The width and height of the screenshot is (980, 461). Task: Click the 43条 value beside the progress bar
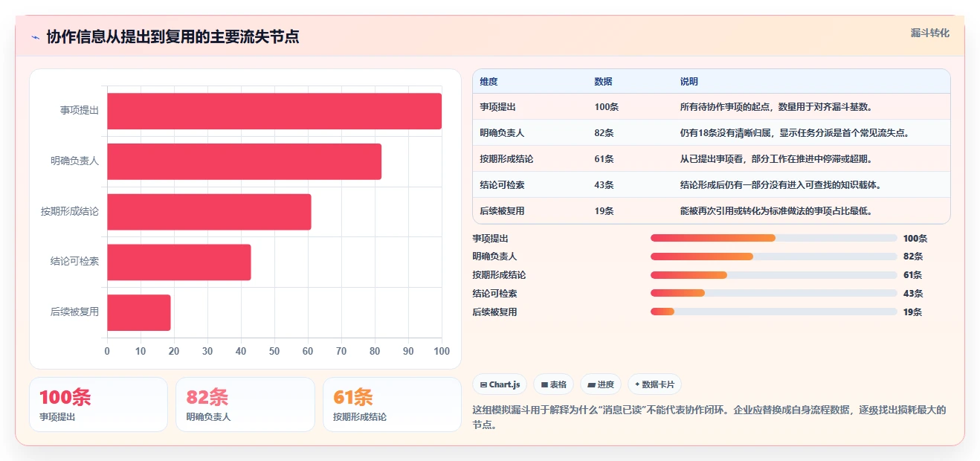913,294
